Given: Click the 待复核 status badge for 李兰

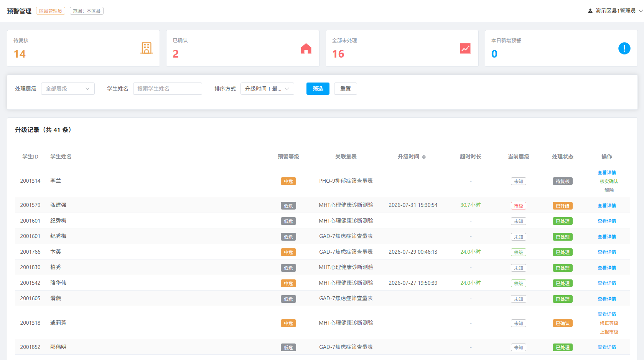Looking at the screenshot, I should tap(563, 181).
